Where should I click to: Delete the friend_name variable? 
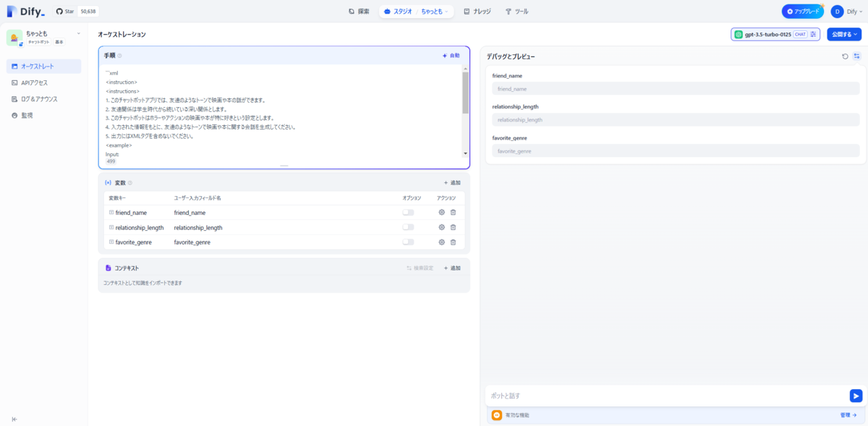(x=453, y=213)
